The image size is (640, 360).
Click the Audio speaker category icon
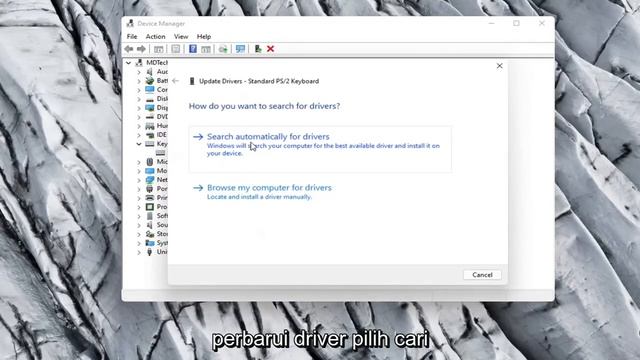tap(150, 72)
